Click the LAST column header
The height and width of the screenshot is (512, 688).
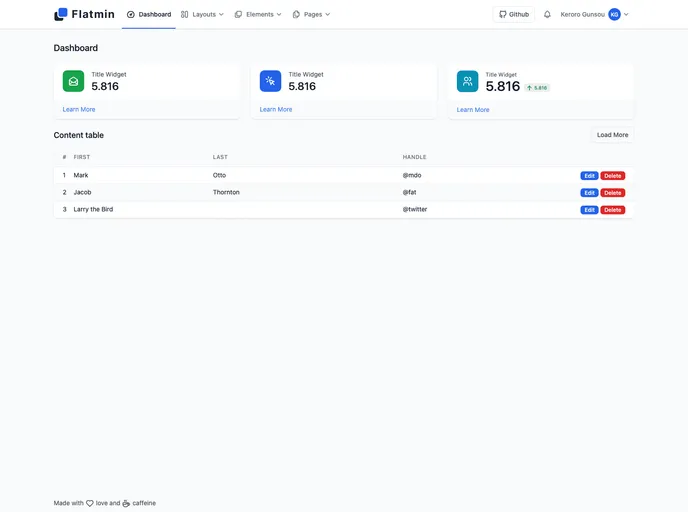coord(220,157)
